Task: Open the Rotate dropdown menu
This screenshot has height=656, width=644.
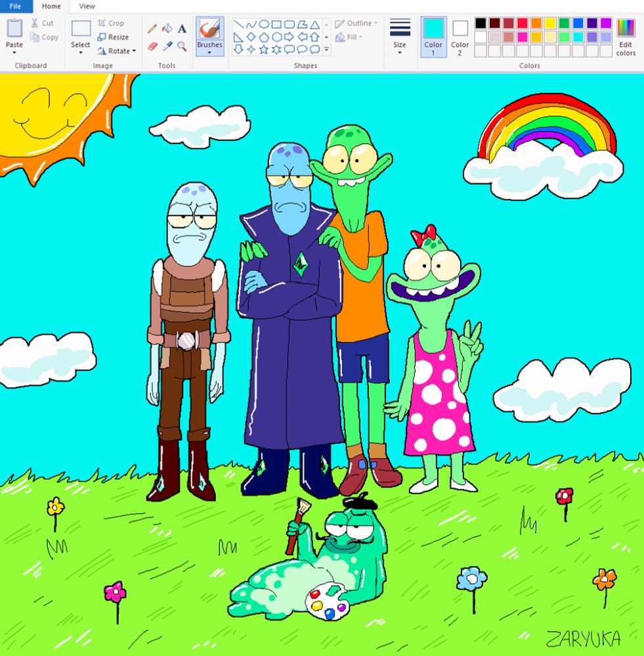Action: click(x=116, y=51)
